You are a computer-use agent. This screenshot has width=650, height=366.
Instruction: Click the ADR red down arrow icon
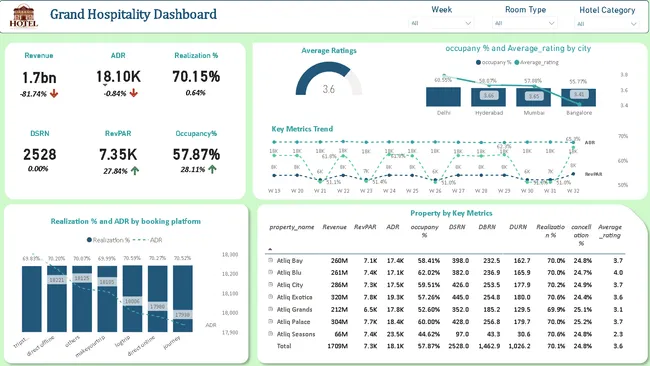pyautogui.click(x=133, y=93)
